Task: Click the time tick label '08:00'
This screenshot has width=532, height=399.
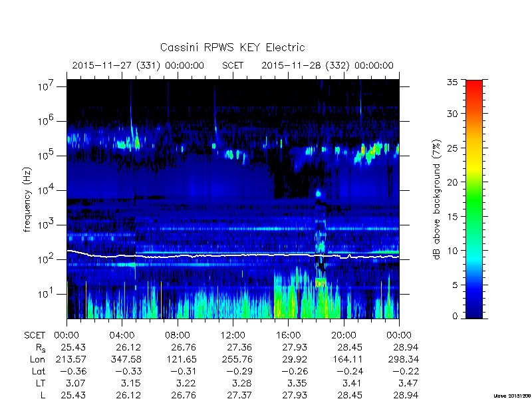Action: (178, 336)
